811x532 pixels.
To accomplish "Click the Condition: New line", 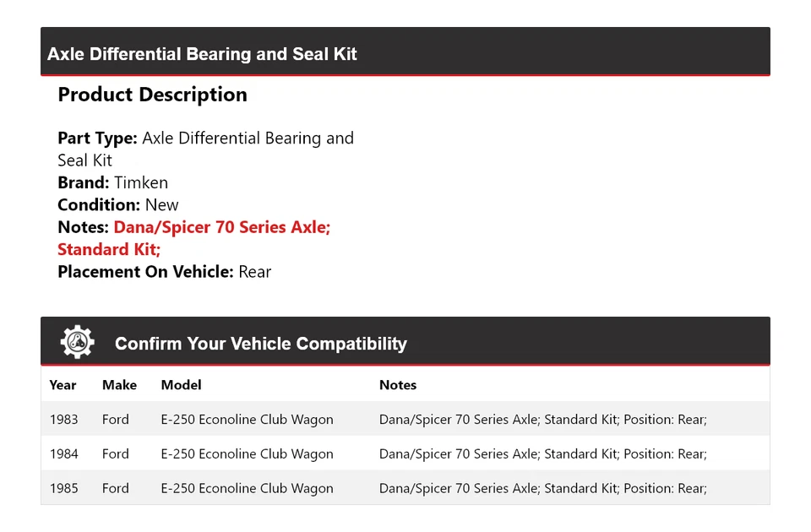I will pos(118,205).
